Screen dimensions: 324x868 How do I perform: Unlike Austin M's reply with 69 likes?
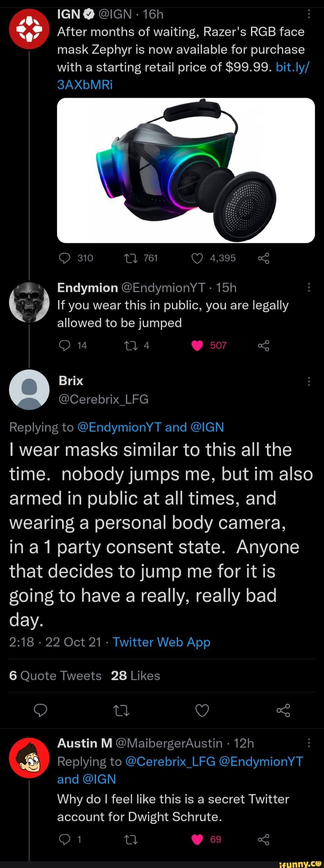197,839
